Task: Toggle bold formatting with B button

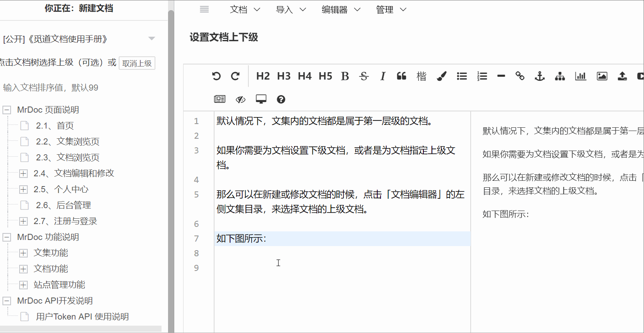Action: tap(345, 76)
